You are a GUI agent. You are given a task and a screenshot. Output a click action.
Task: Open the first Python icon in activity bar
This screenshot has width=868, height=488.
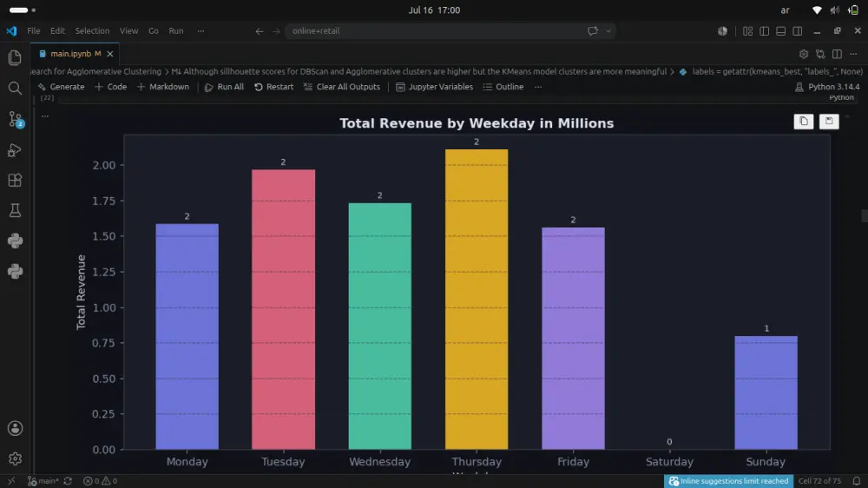coord(15,241)
